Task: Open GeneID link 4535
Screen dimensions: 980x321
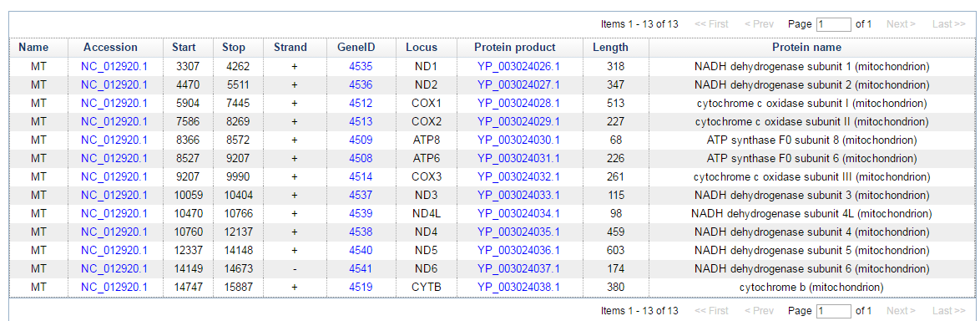Action: [x=361, y=66]
